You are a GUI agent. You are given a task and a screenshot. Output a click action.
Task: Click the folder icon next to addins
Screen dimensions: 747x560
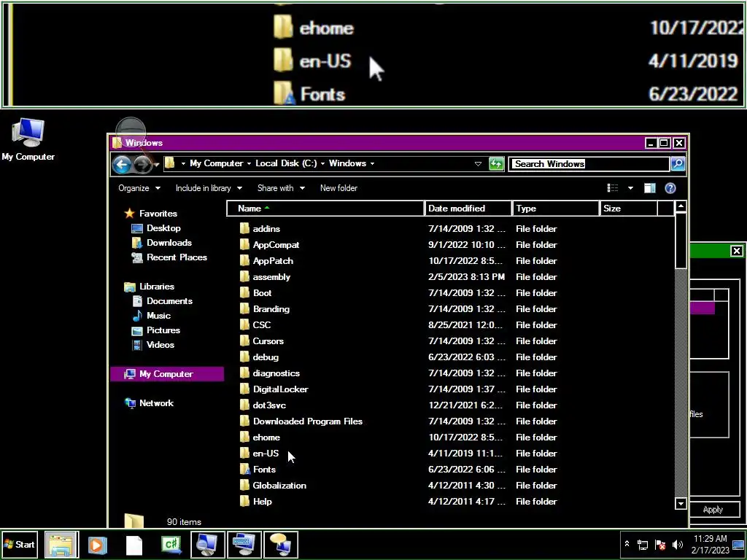(244, 228)
